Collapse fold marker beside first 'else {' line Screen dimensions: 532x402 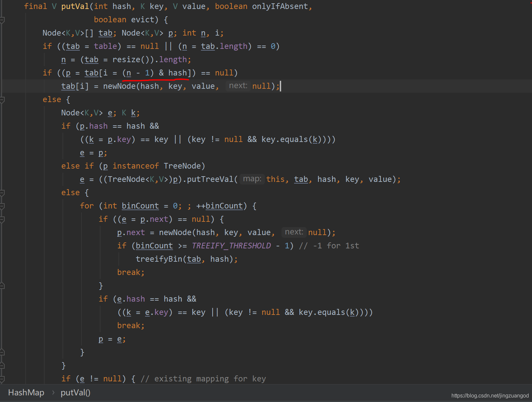[x=2, y=100]
